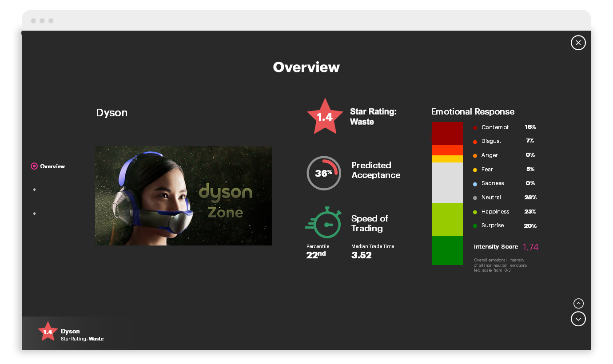Click the yellow Fear bar segment

tap(447, 159)
